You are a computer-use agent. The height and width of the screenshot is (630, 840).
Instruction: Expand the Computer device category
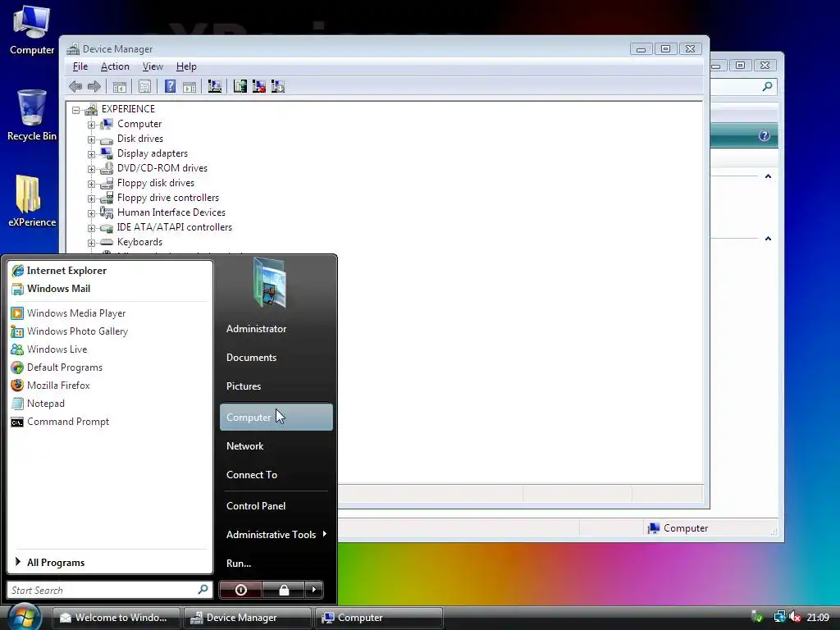click(91, 125)
